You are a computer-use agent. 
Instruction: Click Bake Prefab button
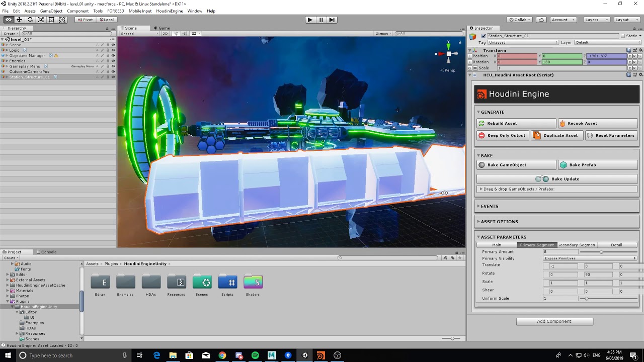click(598, 165)
